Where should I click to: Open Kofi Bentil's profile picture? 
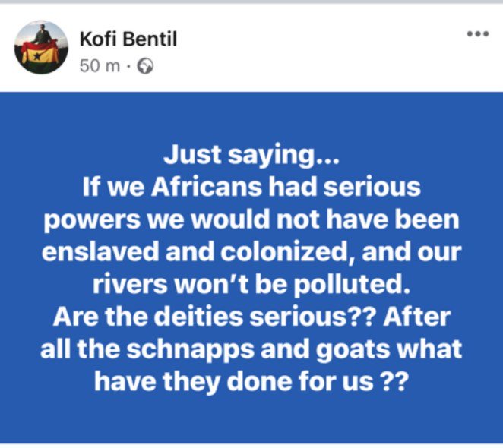tap(41, 47)
